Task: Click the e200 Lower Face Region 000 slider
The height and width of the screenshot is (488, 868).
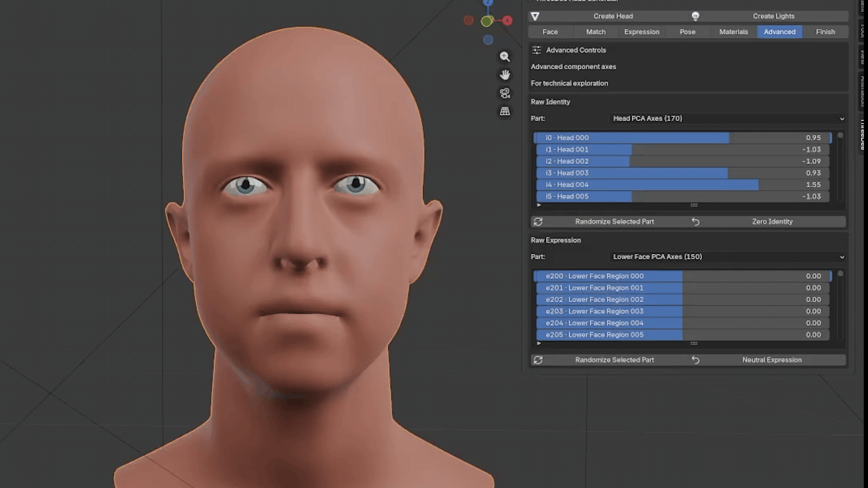Action: tap(683, 276)
